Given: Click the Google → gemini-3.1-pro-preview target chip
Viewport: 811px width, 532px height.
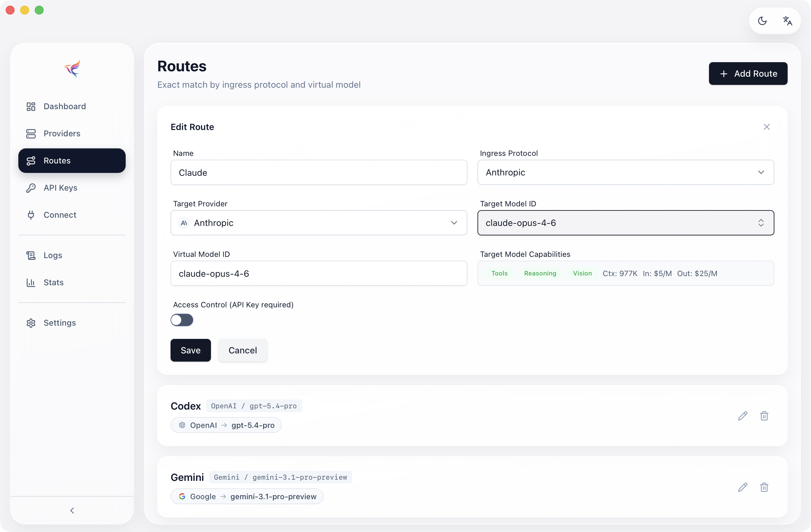Looking at the screenshot, I should click(x=247, y=497).
